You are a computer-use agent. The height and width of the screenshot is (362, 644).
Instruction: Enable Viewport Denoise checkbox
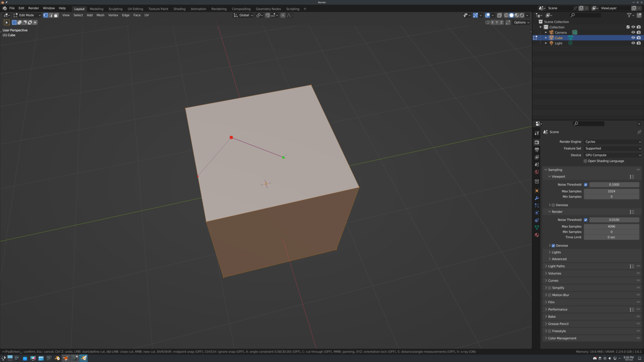click(553, 205)
